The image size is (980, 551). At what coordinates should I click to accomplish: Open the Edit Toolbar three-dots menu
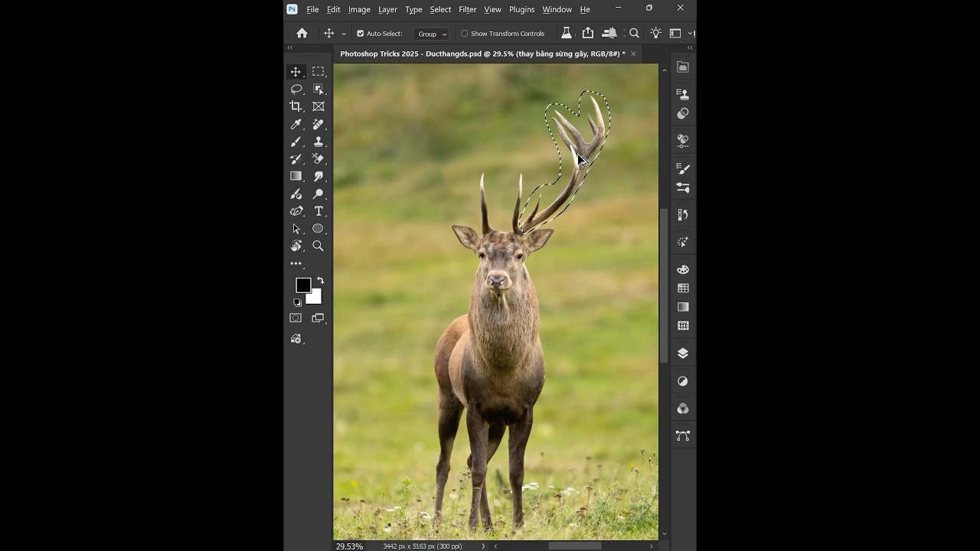tap(296, 263)
